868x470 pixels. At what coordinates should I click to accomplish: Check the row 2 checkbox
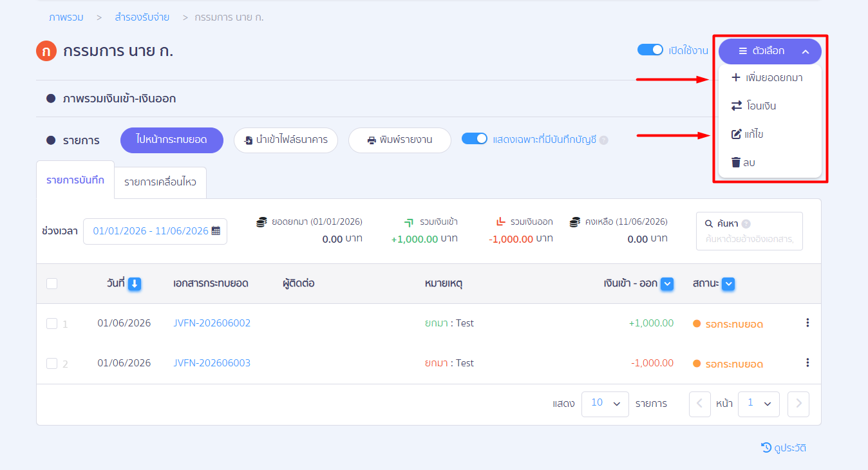click(x=52, y=363)
